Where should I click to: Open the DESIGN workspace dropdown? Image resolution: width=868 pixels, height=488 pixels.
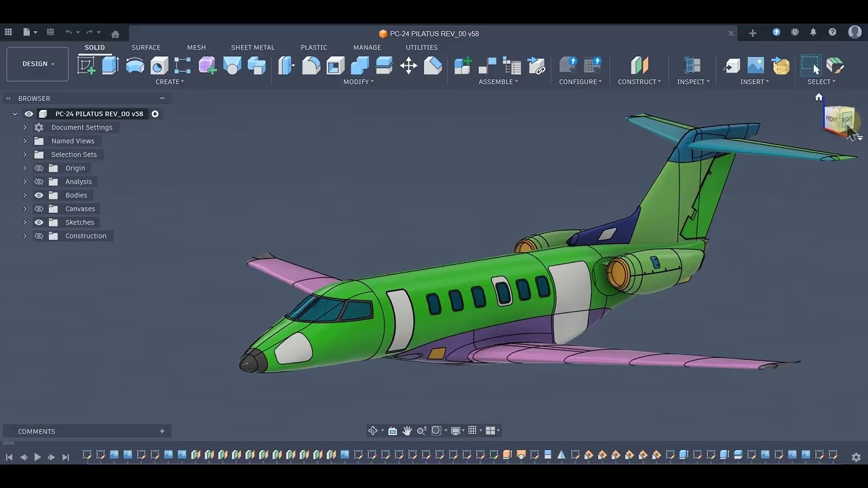tap(38, 64)
